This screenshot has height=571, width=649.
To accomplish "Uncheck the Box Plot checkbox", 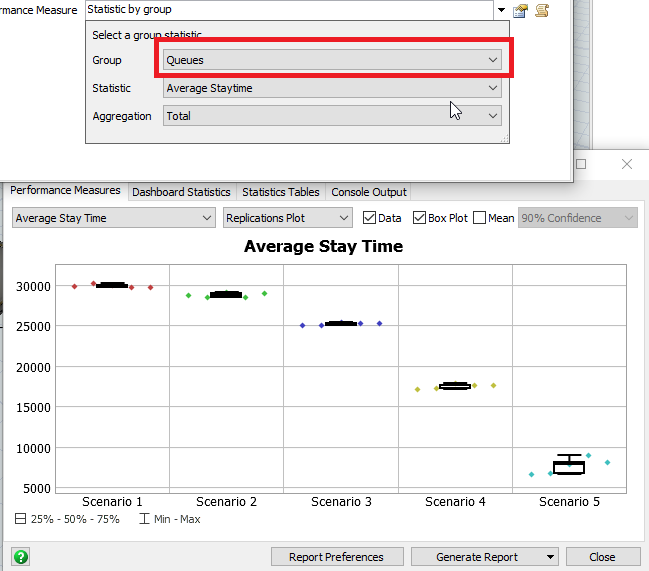I will pos(420,218).
